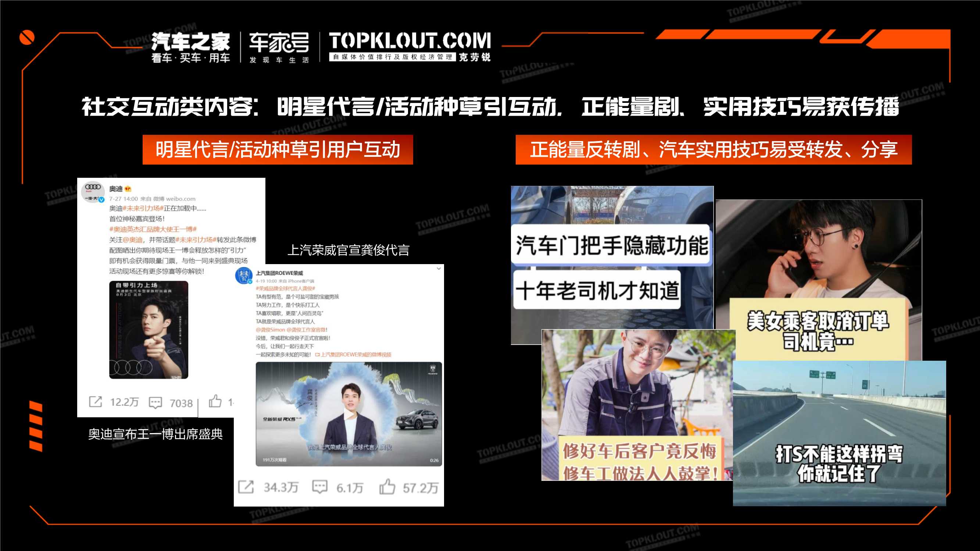Click the @龚俊工作室官微 mention
980x551 pixels.
(306, 330)
